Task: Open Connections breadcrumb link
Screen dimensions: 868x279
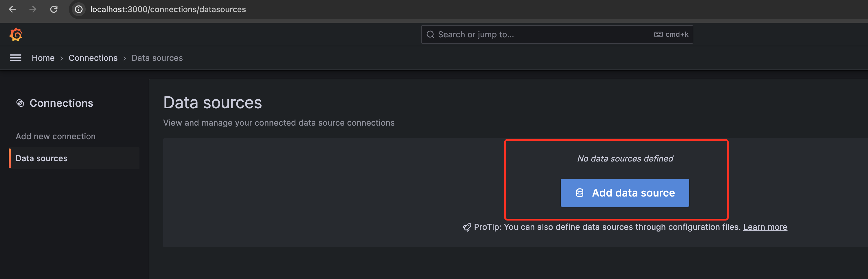Action: click(x=93, y=58)
